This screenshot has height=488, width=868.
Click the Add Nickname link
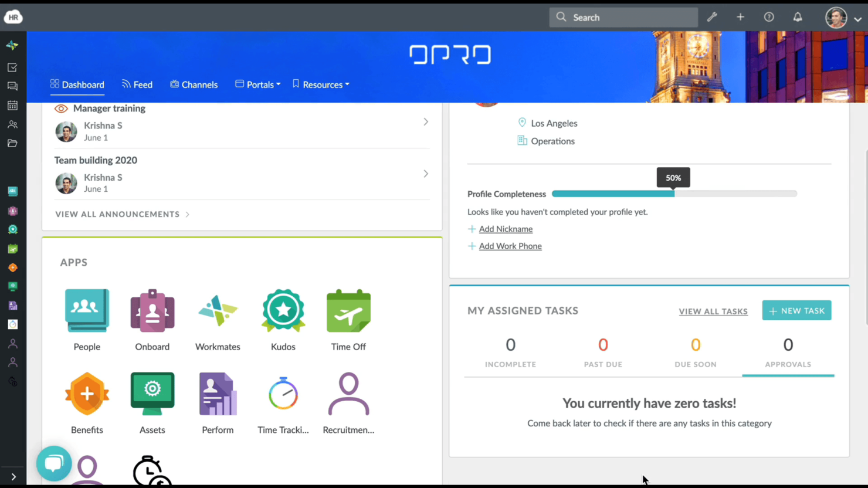click(x=506, y=229)
